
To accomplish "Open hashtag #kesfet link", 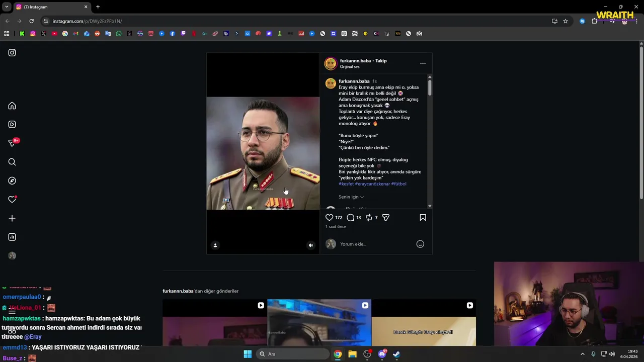I will point(346,184).
